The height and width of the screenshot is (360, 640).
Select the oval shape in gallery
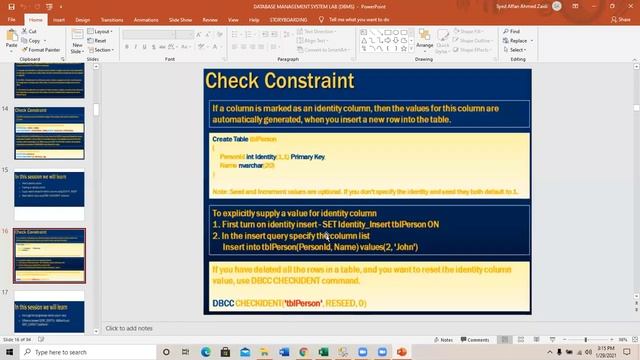[x=396, y=32]
